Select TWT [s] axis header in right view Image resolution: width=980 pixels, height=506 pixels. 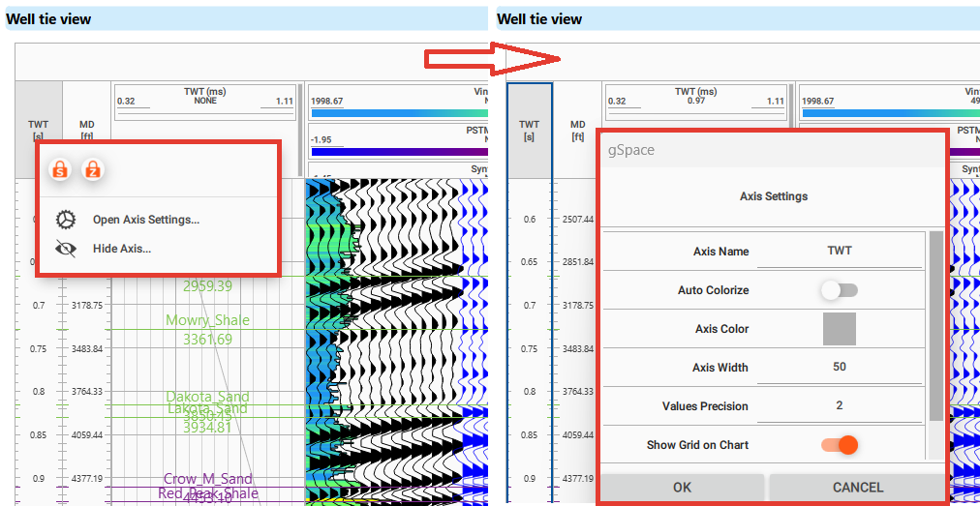tap(530, 130)
